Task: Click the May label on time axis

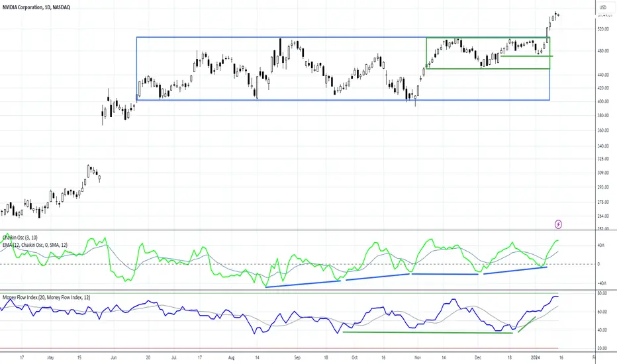Action: [50, 357]
